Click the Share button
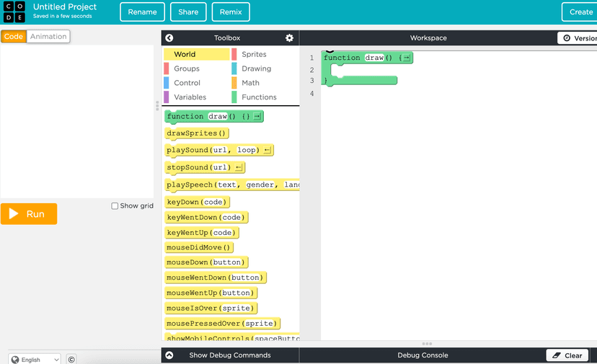The width and height of the screenshot is (597, 364). 188,12
